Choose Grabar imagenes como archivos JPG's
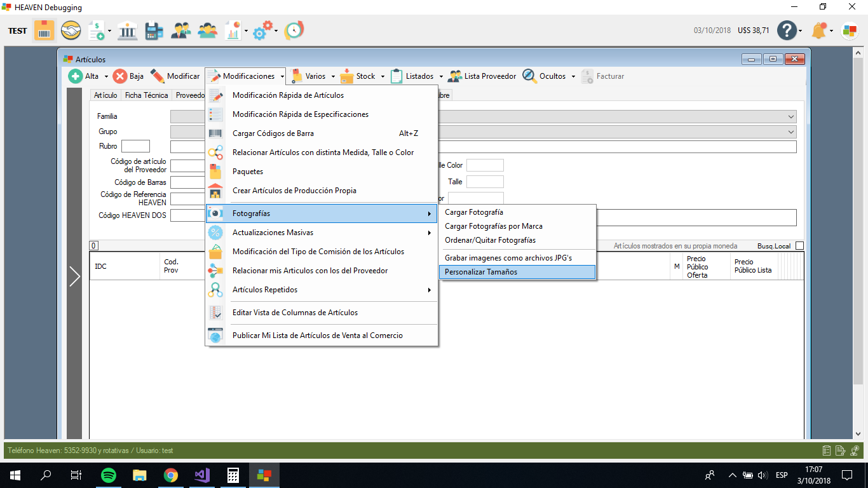The height and width of the screenshot is (488, 868). [x=517, y=258]
